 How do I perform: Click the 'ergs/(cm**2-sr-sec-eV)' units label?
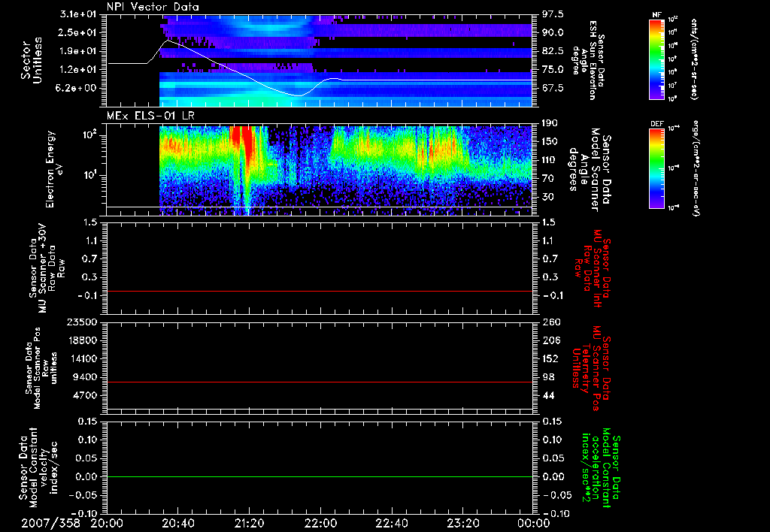click(x=696, y=168)
